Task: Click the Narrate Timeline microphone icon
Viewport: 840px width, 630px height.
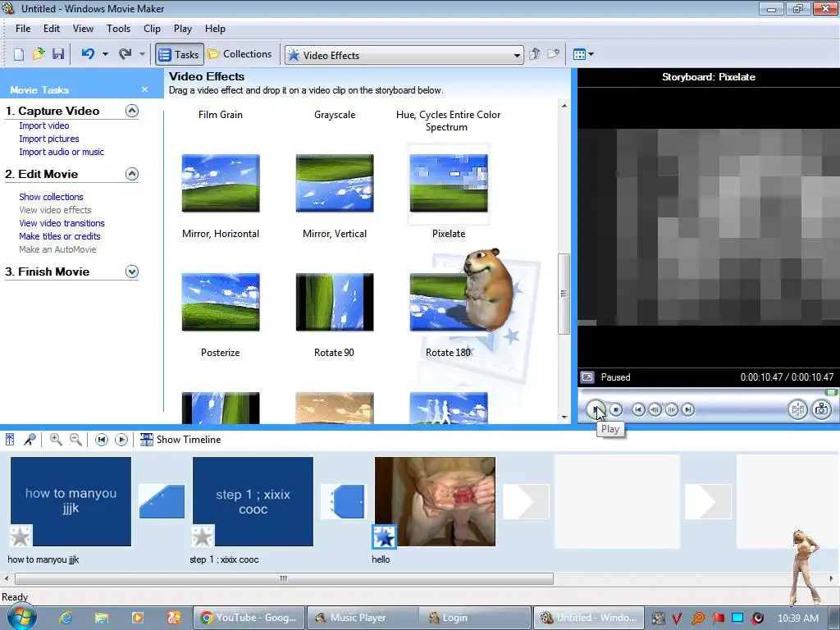Action: (30, 440)
